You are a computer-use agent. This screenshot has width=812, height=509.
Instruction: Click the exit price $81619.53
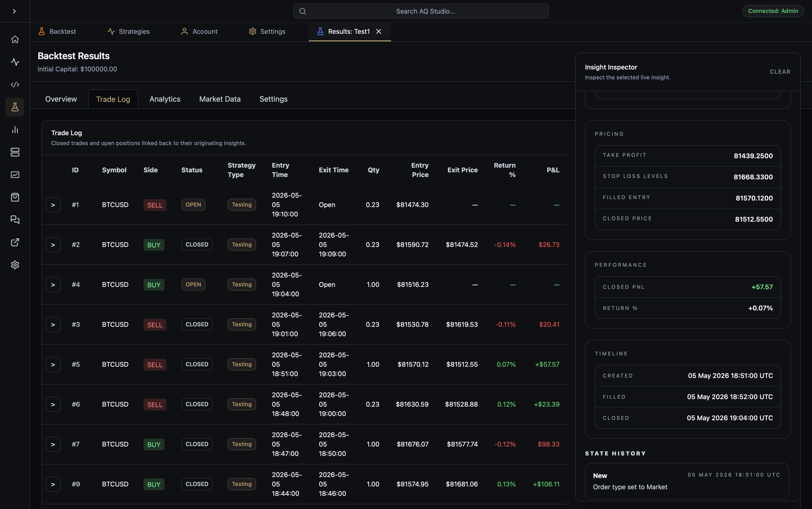(x=462, y=324)
